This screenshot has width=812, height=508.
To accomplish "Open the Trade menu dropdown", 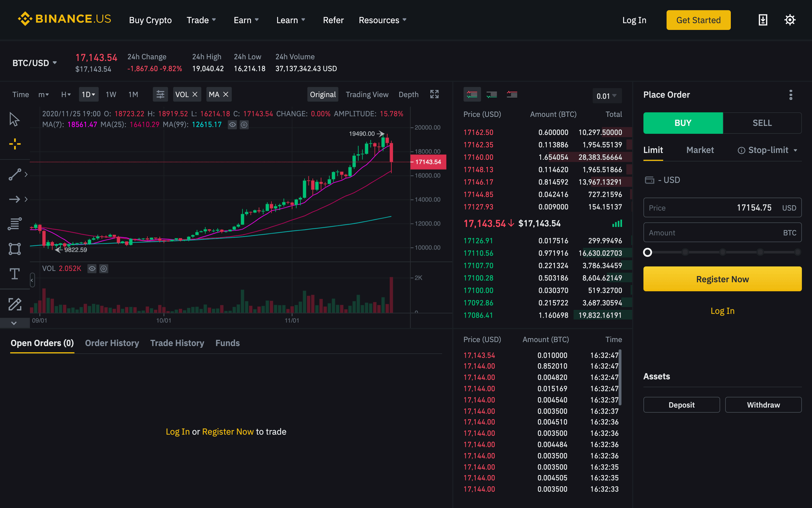I will point(201,20).
